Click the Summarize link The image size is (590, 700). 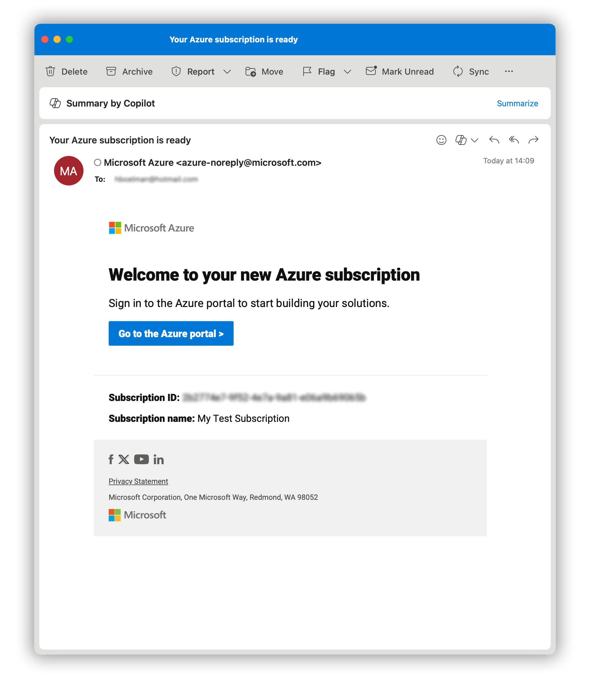click(517, 104)
